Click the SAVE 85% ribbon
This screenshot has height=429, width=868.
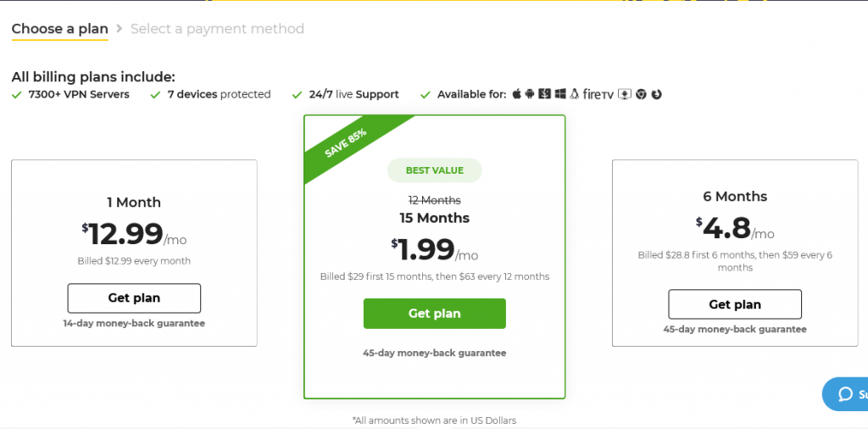(x=346, y=142)
